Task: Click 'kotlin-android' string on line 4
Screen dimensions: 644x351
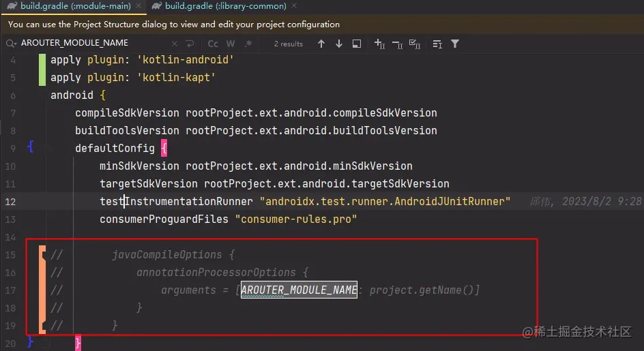Action: click(x=186, y=60)
